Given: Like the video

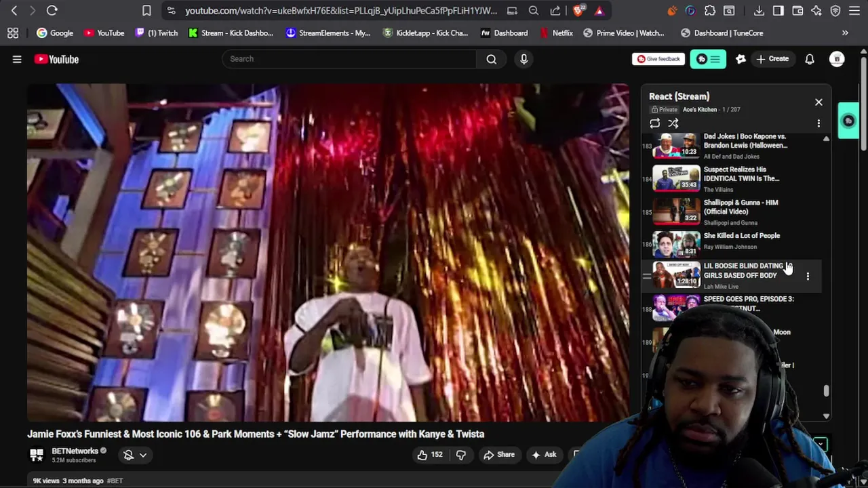Looking at the screenshot, I should (429, 455).
